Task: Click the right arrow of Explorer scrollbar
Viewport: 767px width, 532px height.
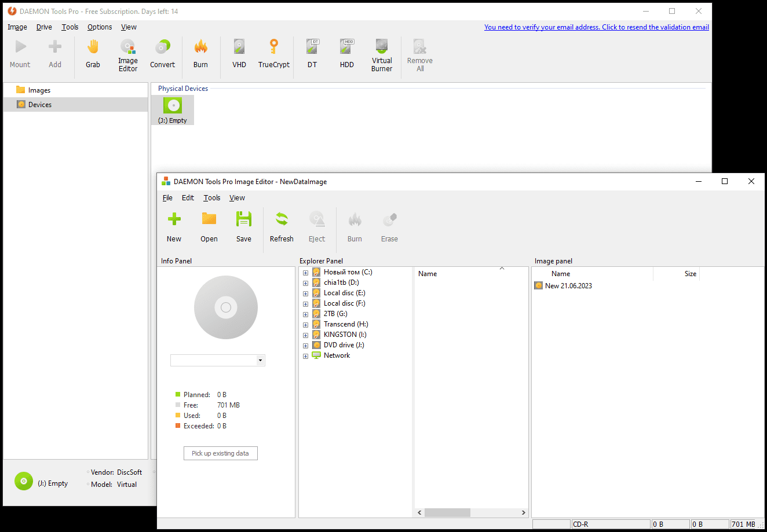Action: pyautogui.click(x=523, y=513)
